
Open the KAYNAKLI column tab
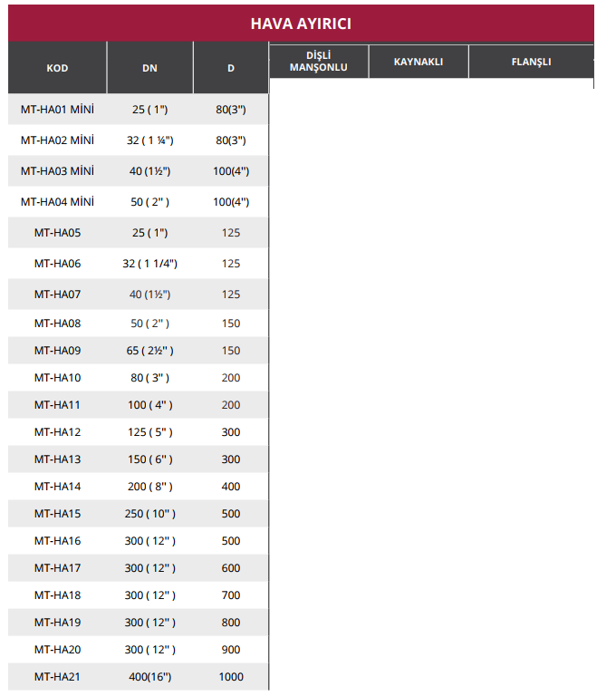coord(419,62)
